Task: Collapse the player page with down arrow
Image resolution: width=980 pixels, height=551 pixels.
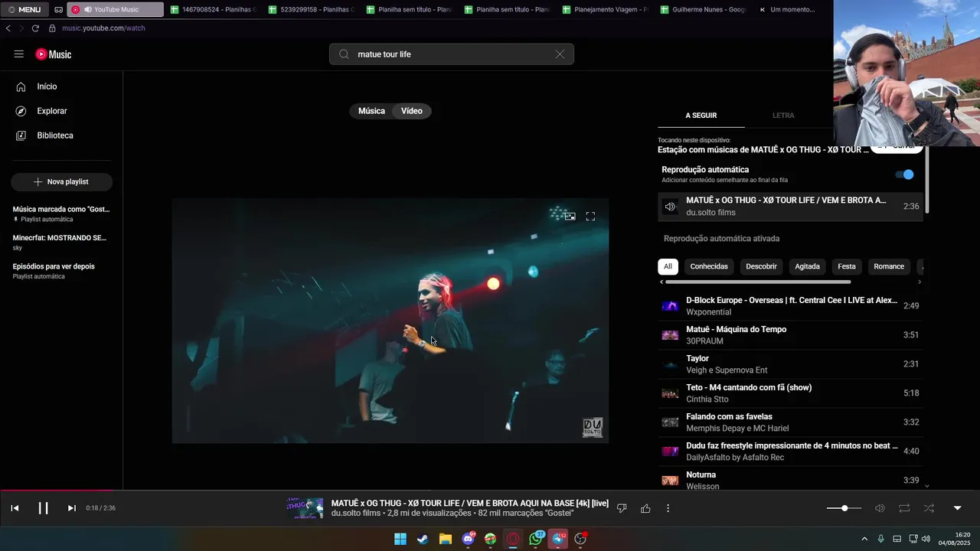Action: tap(957, 508)
